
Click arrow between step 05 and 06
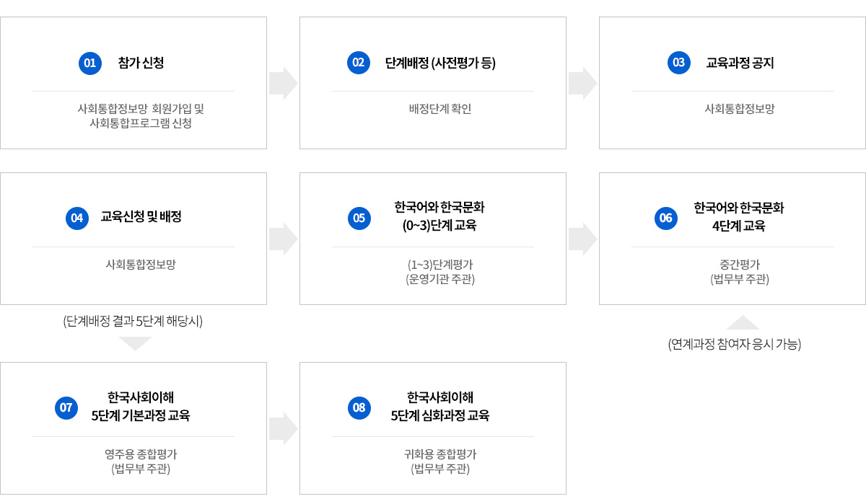582,239
